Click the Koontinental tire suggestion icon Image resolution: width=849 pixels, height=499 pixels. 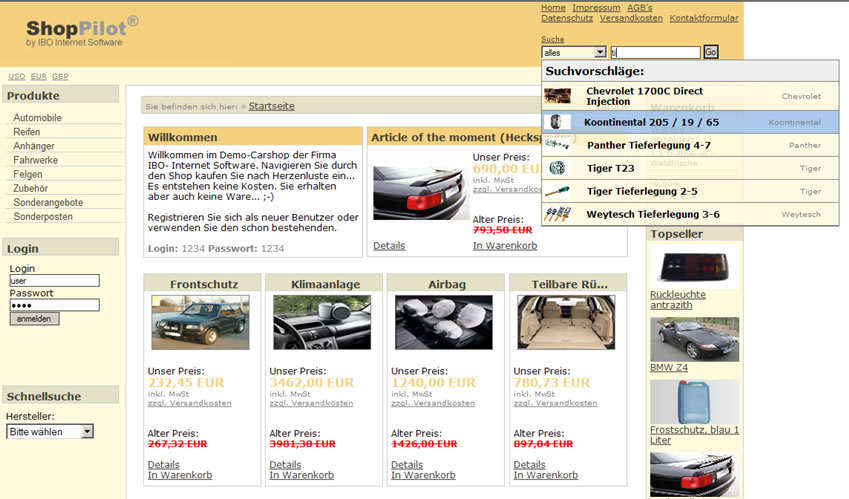tap(556, 122)
